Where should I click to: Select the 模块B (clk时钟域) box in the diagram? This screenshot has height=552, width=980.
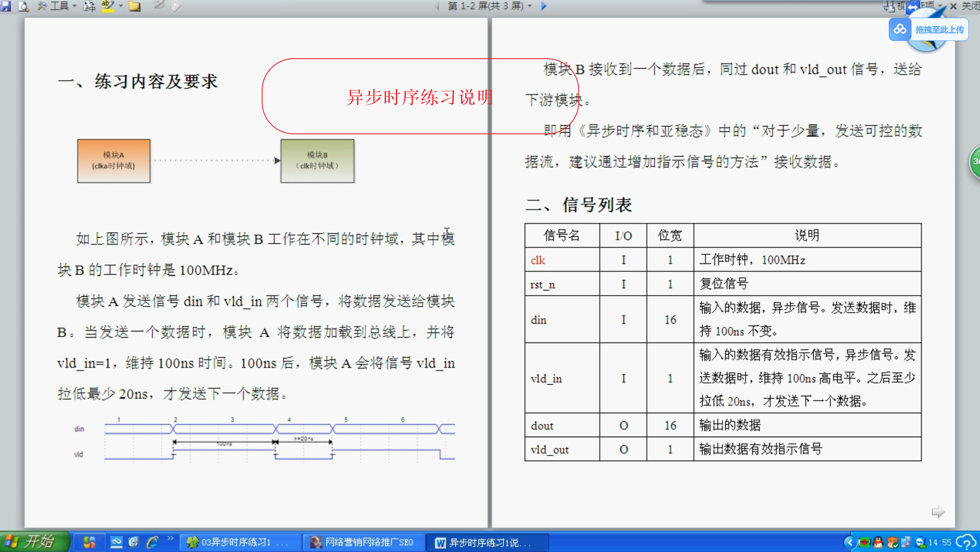[317, 161]
